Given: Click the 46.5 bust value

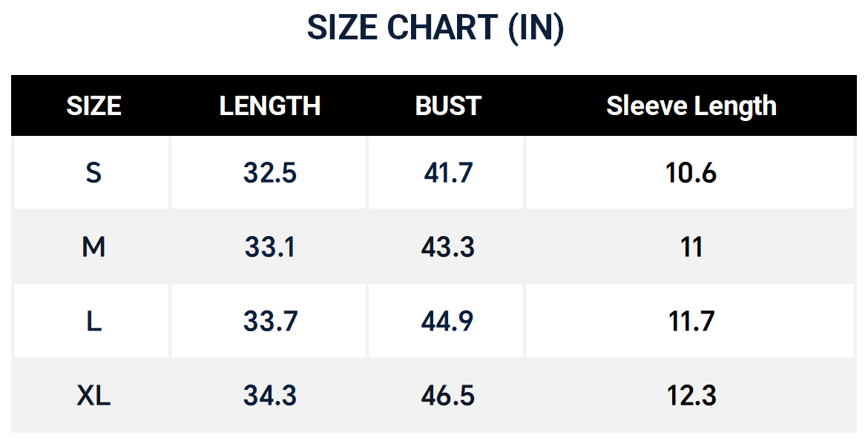Looking at the screenshot, I should (x=448, y=395).
